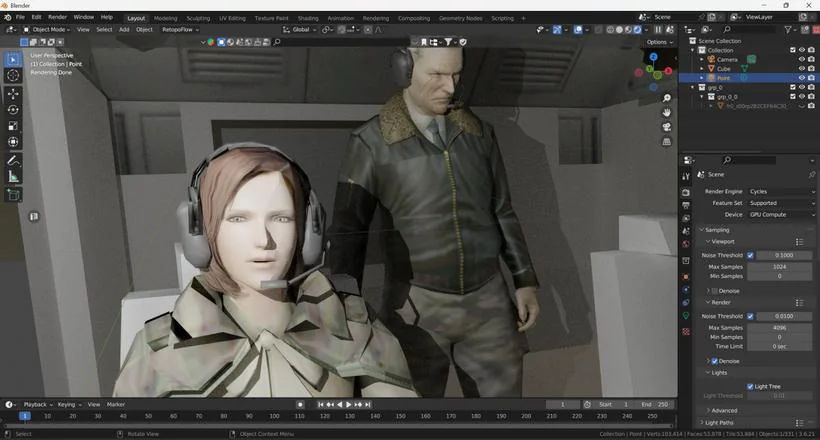The image size is (820, 440).
Task: Select the Select Box tool
Action: click(13, 59)
